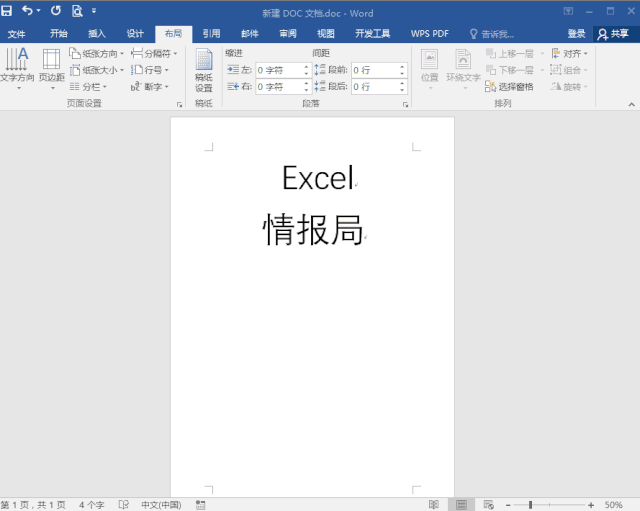Switch to Web Layout view
Viewport: 640px width, 511px height.
[x=489, y=505]
